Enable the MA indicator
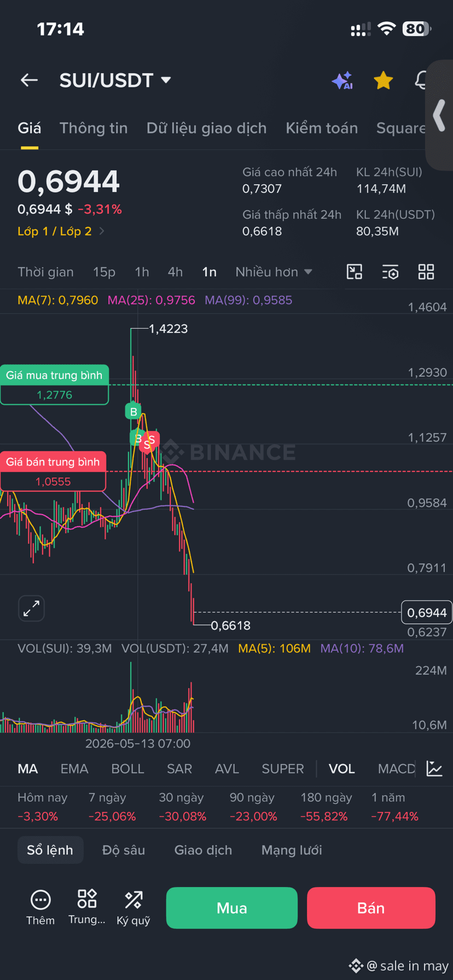The height and width of the screenshot is (980, 453). click(28, 768)
